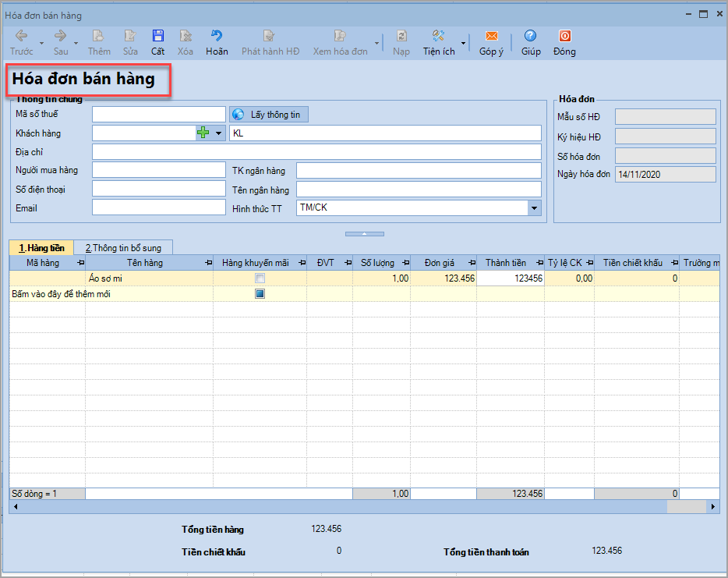Image resolution: width=728 pixels, height=578 pixels.
Task: Switch to the 2. Thông tin bổ sung tab
Action: (123, 248)
